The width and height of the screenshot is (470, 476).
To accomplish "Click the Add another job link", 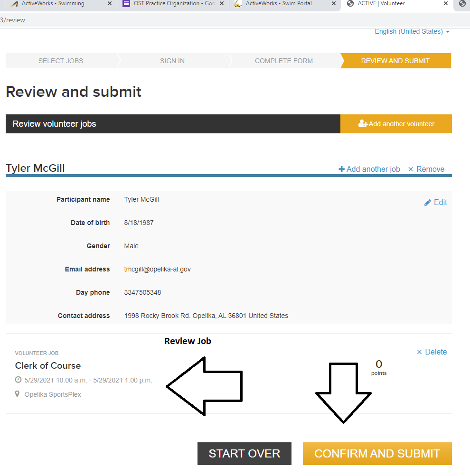I will click(373, 169).
